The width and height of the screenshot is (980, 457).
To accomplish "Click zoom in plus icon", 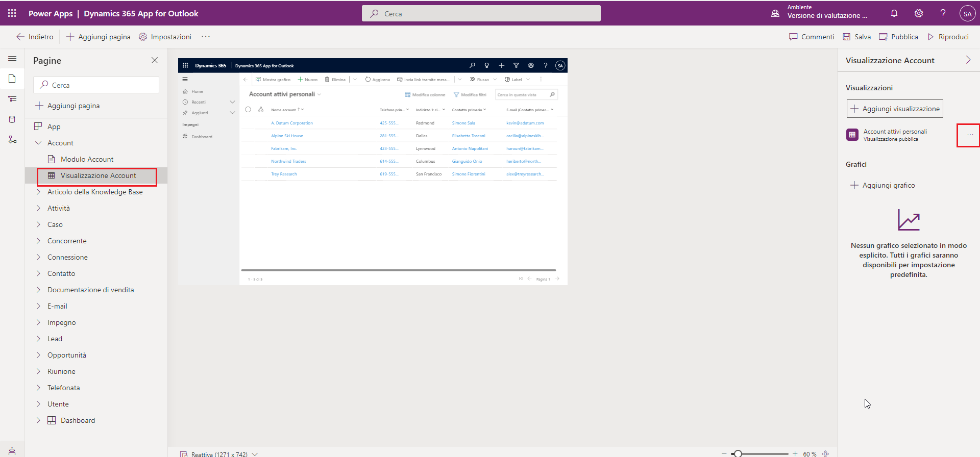I will [795, 453].
